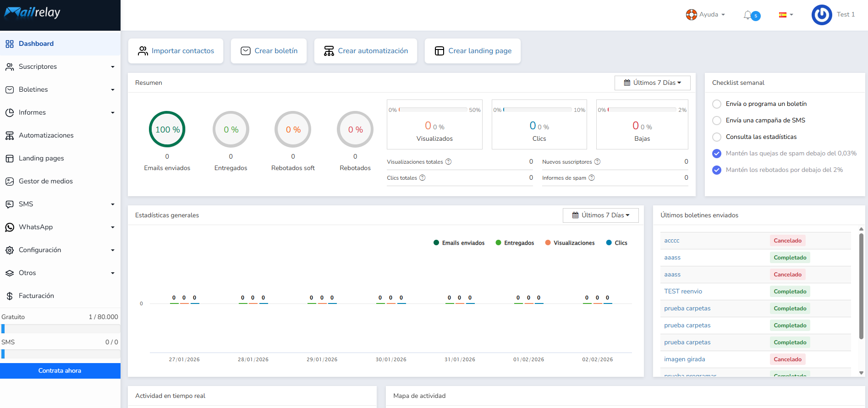Viewport: 868px width, 408px height.
Task: Click the Crear boletín button
Action: [x=269, y=51]
